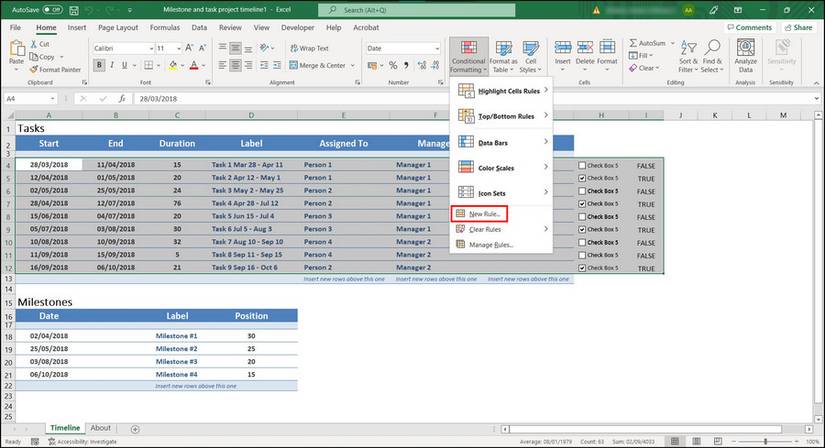Viewport: 825px width, 448px height.
Task: Click the Italic formatting icon
Action: click(x=112, y=66)
